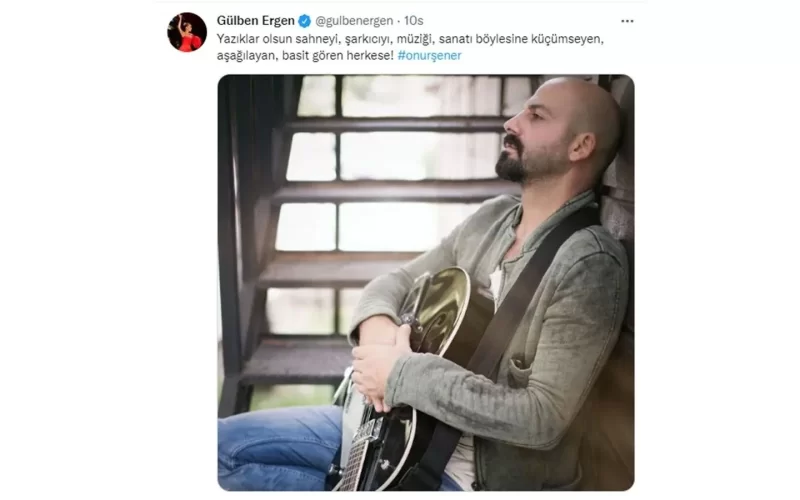The width and height of the screenshot is (800, 500).
Task: Open the #onurşener hashtag
Action: 429,56
